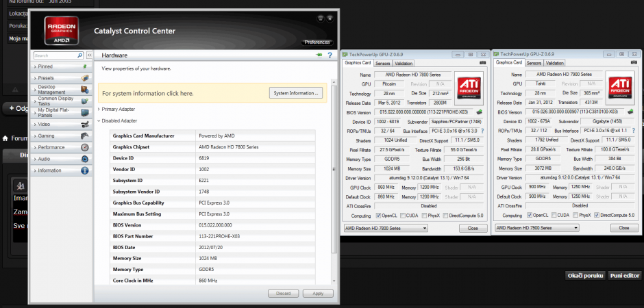Viewport: 644px width, 308px height.
Task: Click the search magnifier icon in Catalyst
Action: [80, 55]
